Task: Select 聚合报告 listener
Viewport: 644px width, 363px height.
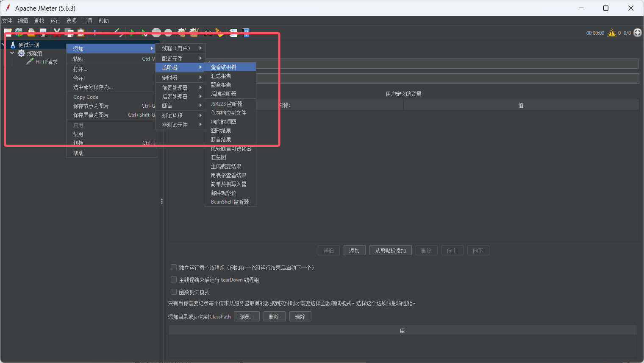Action: click(x=230, y=85)
